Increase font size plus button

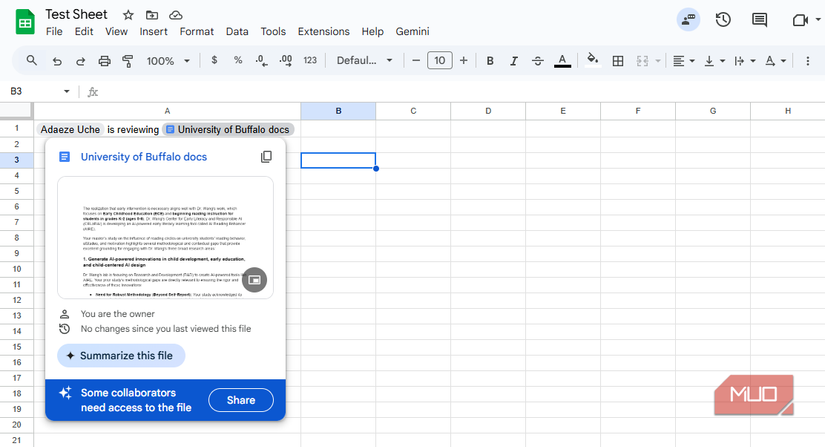[464, 60]
